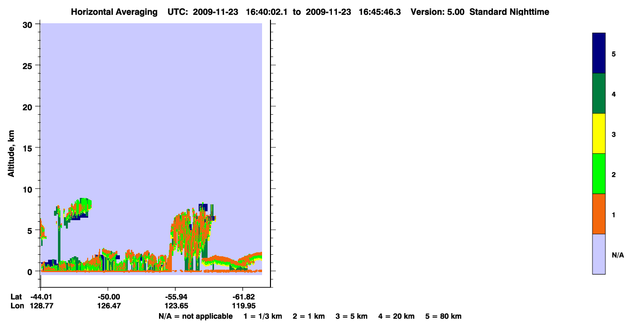Screen dimensions: 644x330
Task: Click the '3 = 5 km' legend text
Action: [x=351, y=316]
